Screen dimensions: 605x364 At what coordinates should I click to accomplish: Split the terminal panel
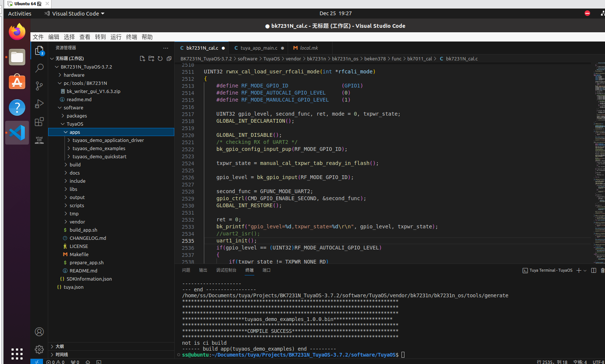tap(594, 270)
